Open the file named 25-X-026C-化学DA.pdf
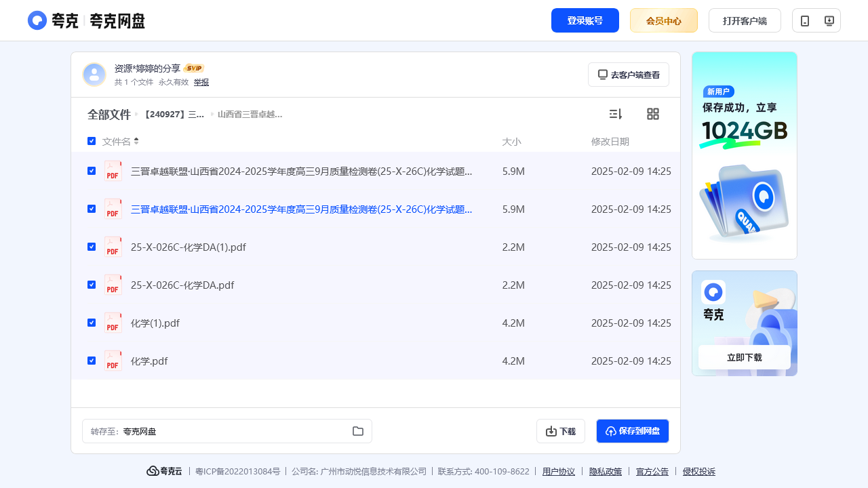868x488 pixels. pos(182,285)
